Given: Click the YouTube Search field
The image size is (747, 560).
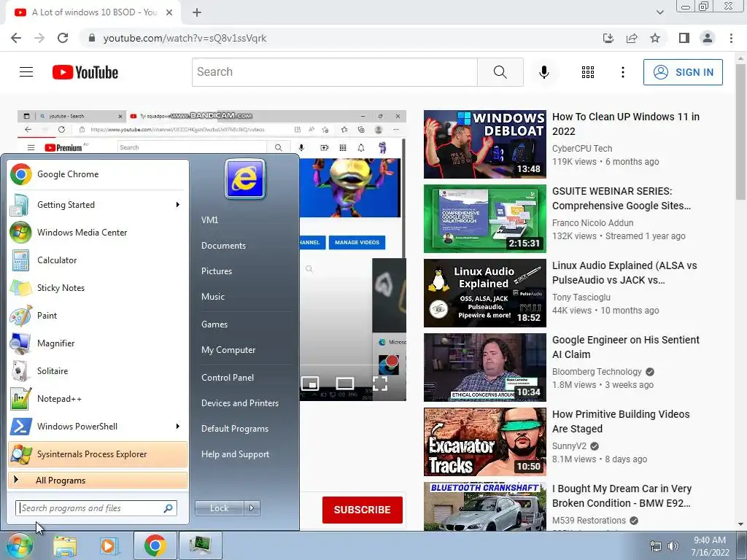Looking at the screenshot, I should point(334,72).
